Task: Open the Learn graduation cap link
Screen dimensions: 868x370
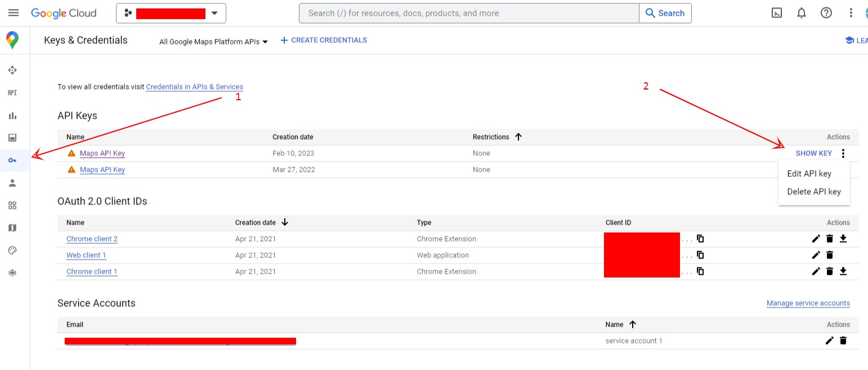Action: pyautogui.click(x=856, y=40)
